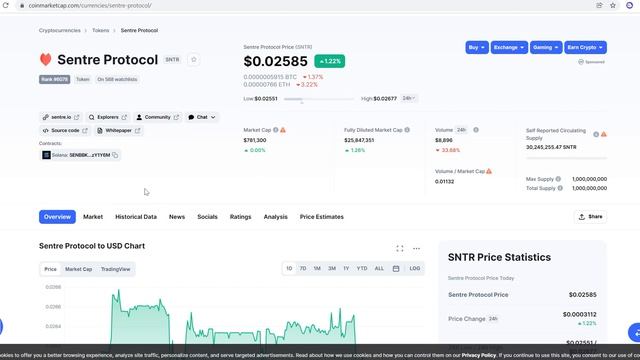640x360 pixels.
Task: Open Fully Diluted Market Cap info icon
Action: point(407,130)
